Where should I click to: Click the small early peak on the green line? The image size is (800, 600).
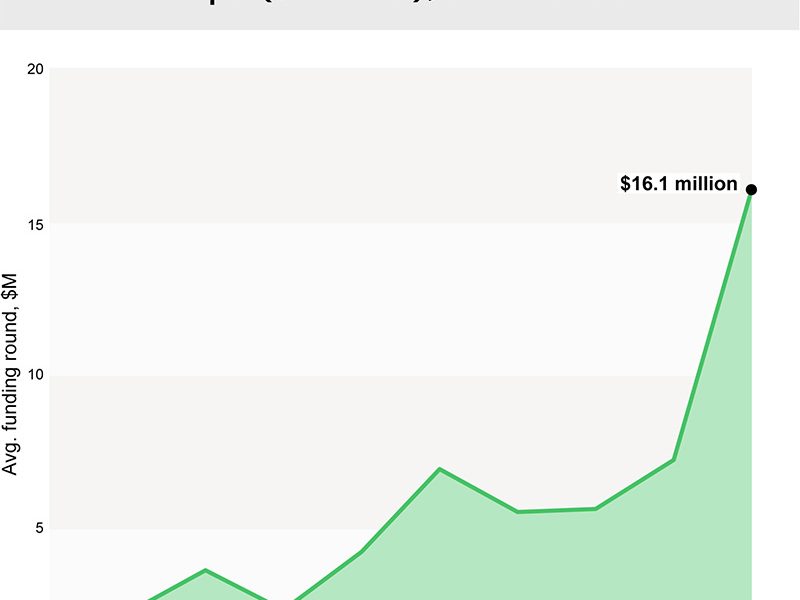coord(205,570)
